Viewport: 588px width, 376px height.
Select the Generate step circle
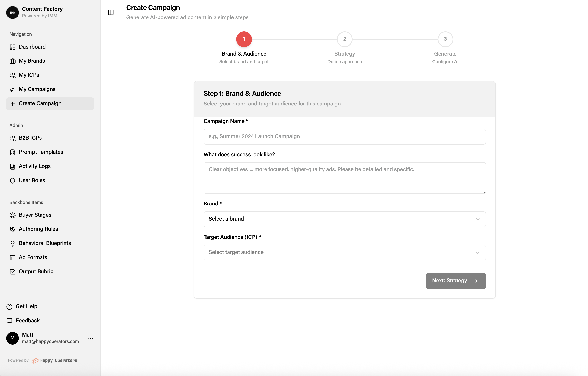[x=445, y=39]
